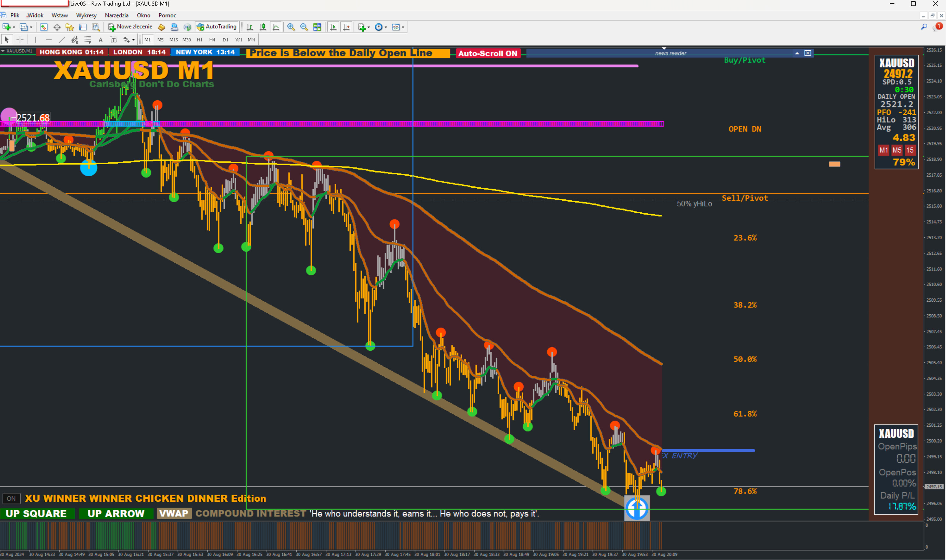Open the Tile Windows layout icon
The height and width of the screenshot is (560, 946).
click(x=317, y=27)
